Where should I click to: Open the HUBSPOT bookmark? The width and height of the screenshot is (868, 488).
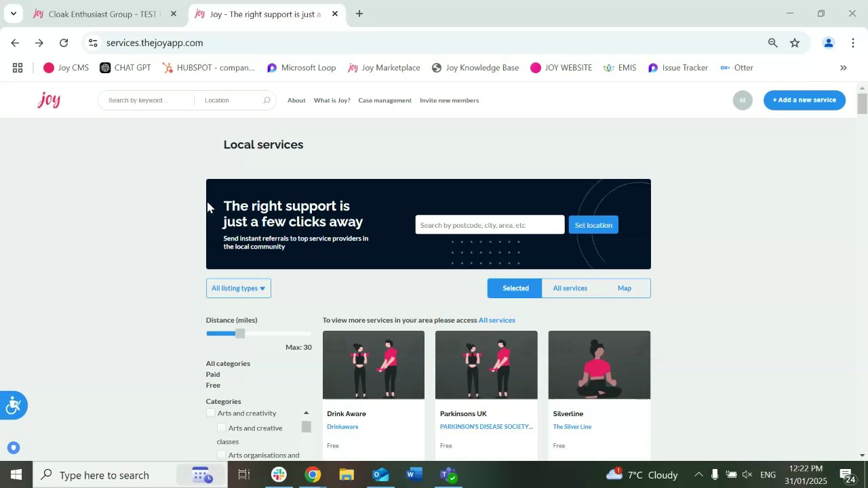tap(209, 68)
